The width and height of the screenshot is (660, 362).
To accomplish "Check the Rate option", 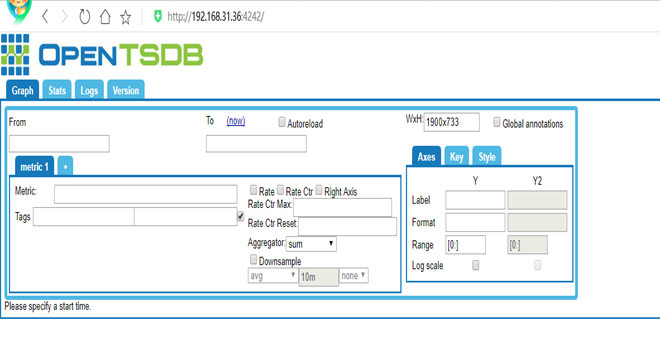I will click(253, 190).
